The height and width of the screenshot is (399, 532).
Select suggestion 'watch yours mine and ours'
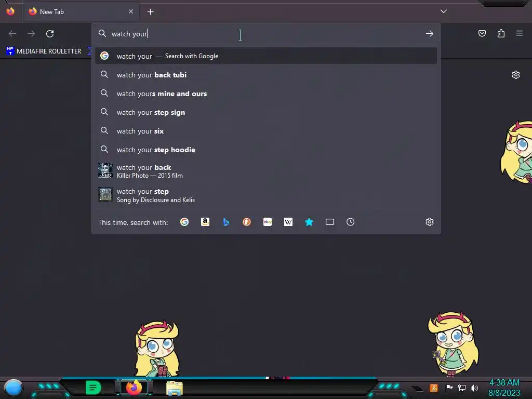point(266,94)
